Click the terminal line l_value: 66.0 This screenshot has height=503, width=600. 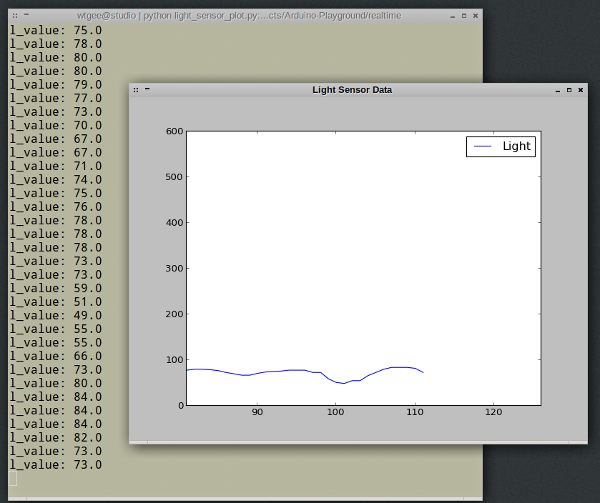56,356
